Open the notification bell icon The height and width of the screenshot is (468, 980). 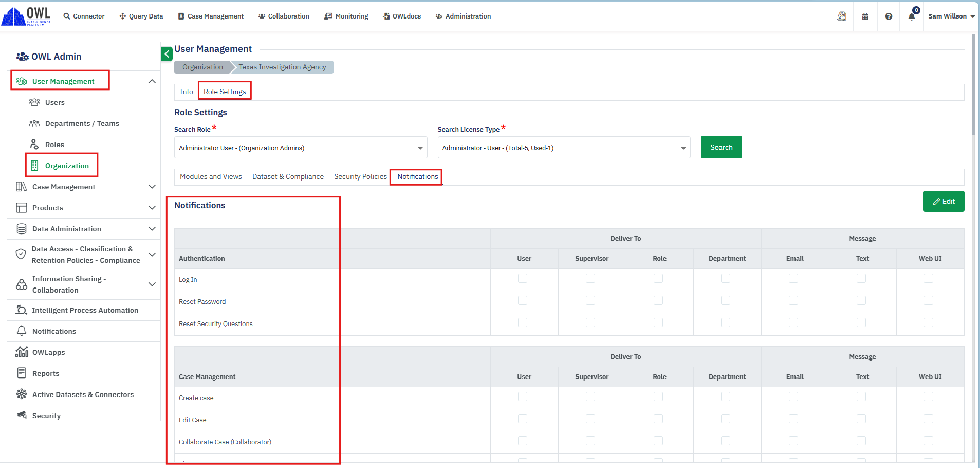[912, 16]
